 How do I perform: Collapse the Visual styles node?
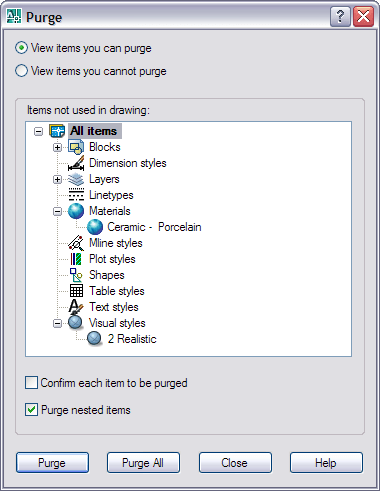click(x=57, y=323)
